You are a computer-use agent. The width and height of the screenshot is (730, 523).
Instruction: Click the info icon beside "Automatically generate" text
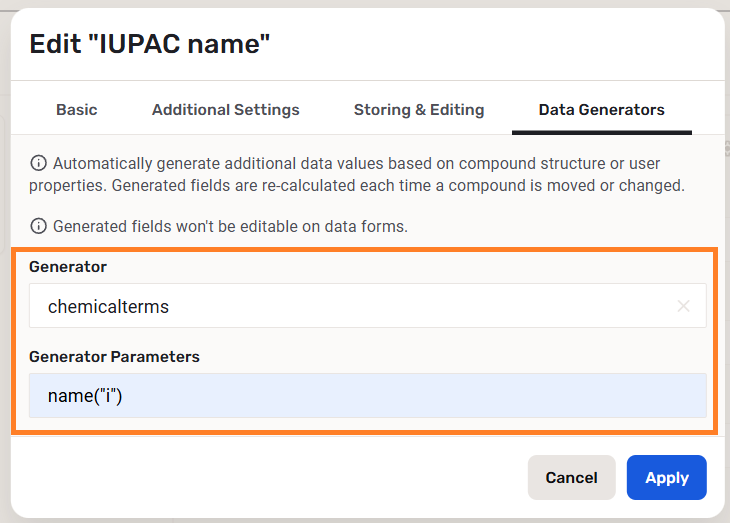tap(38, 163)
